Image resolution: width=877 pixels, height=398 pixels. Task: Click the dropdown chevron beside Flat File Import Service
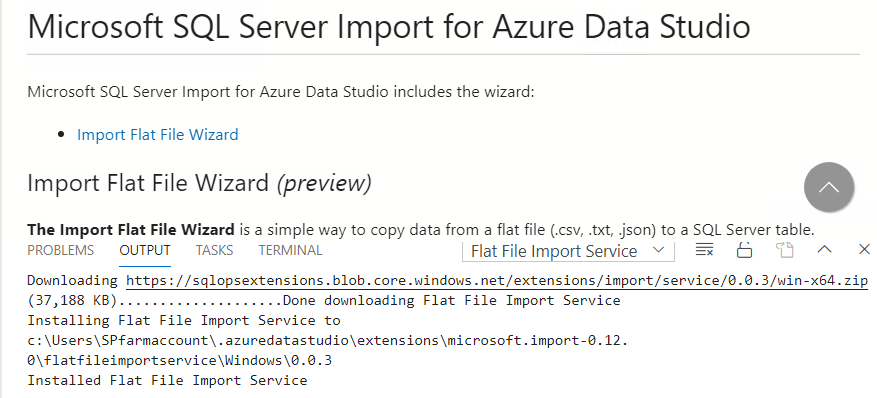point(659,250)
